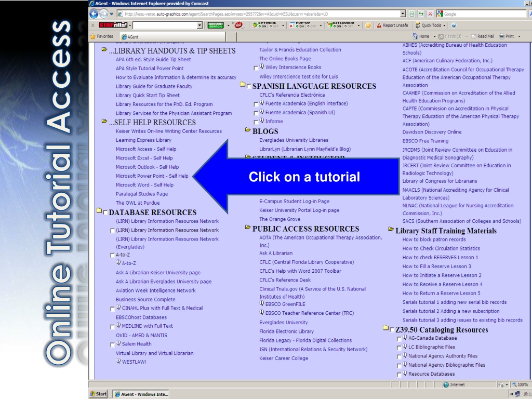The height and width of the screenshot is (399, 532).
Task: Click info icon beside EBSCO GreenFILE
Action: point(262,303)
